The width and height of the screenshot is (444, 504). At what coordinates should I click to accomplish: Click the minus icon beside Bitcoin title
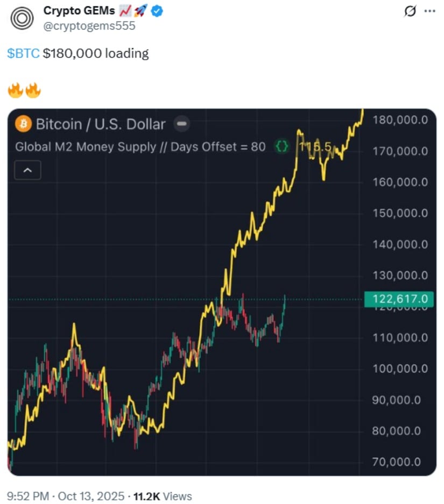182,124
